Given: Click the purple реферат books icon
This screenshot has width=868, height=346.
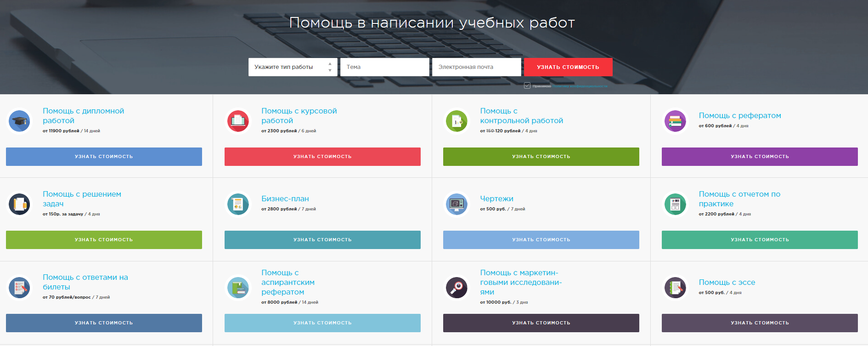Looking at the screenshot, I should coord(675,121).
